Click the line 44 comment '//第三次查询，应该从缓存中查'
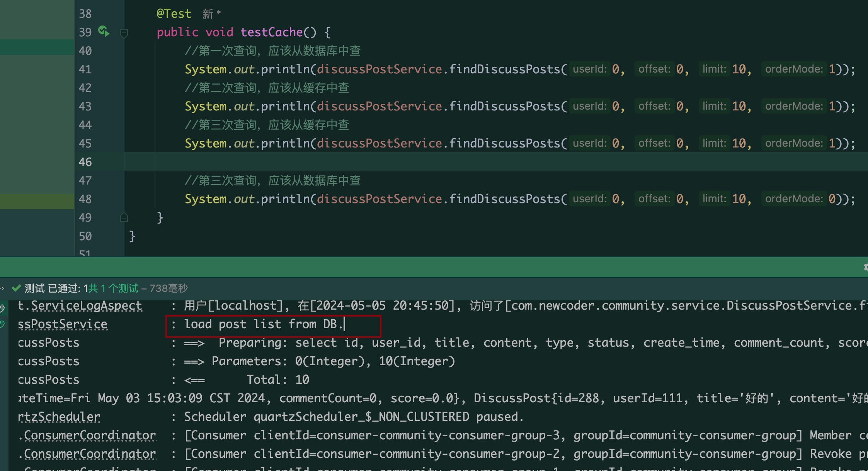The height and width of the screenshot is (471, 868). [267, 125]
